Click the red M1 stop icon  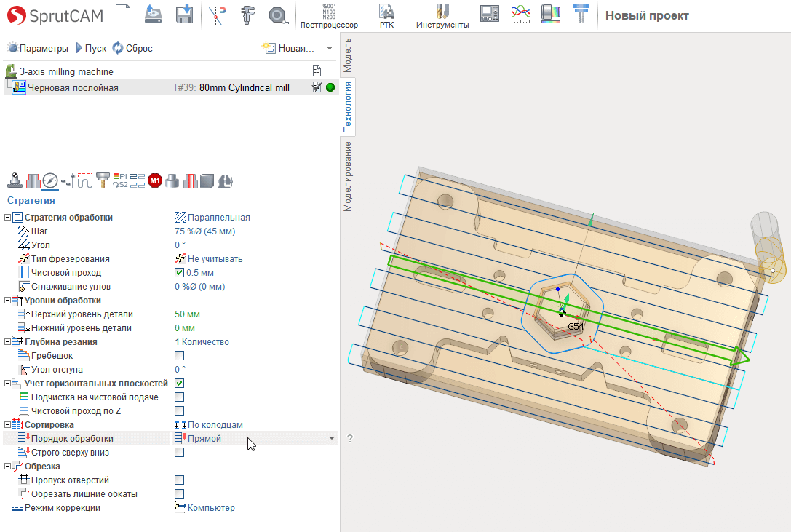coord(155,180)
